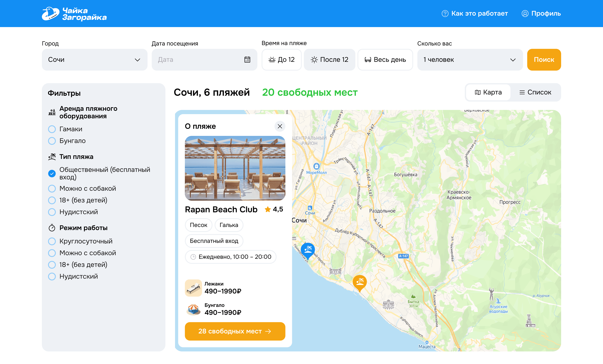Click the Чайка Загорайка seagull logo
This screenshot has height=364, width=603.
[x=50, y=13]
